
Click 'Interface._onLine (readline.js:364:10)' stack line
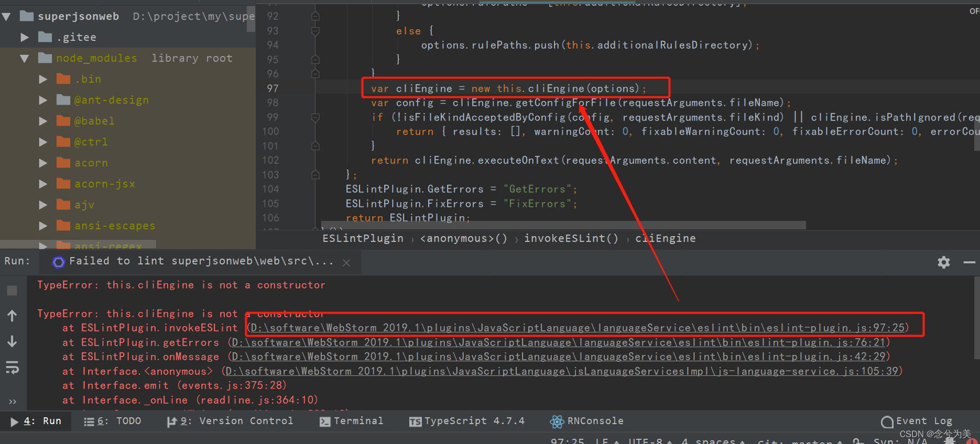tap(190, 400)
